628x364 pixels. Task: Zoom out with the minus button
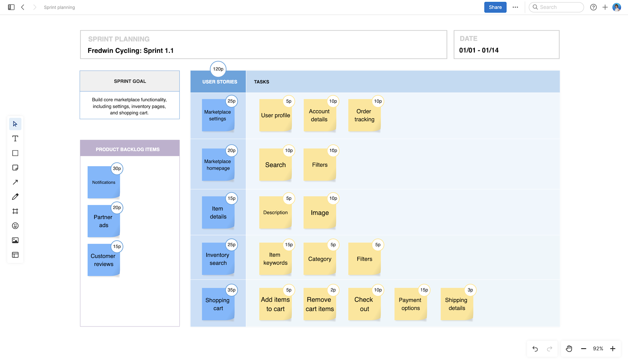pyautogui.click(x=583, y=349)
